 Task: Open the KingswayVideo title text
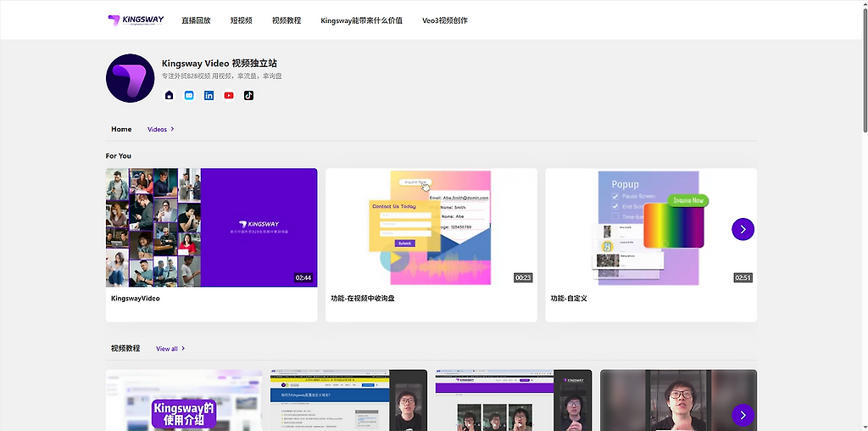click(136, 298)
